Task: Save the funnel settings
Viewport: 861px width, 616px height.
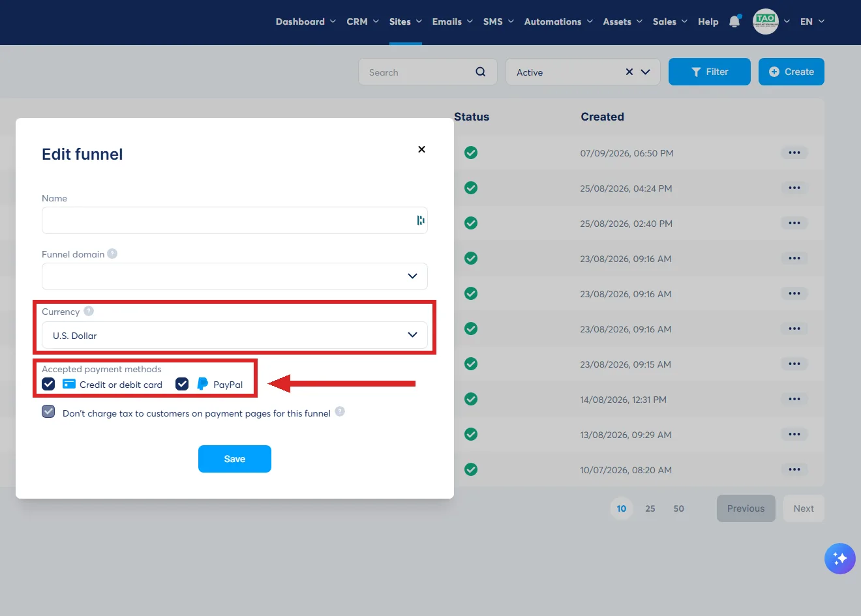Action: click(235, 459)
